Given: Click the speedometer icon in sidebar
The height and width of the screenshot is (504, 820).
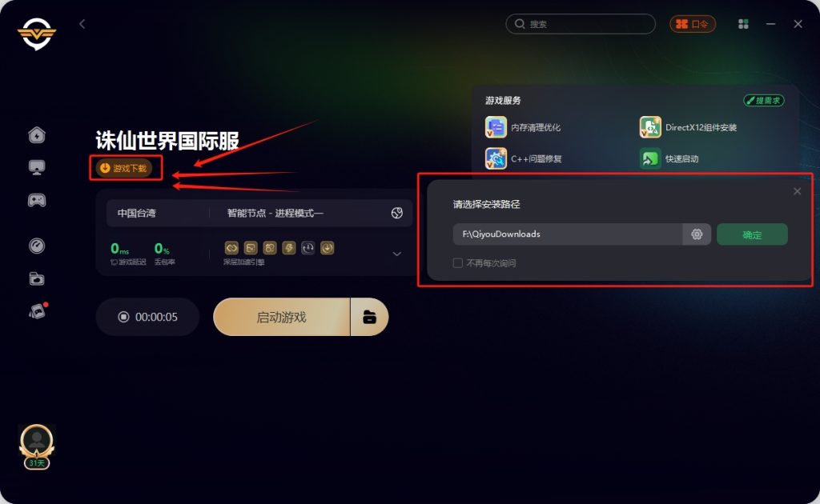Looking at the screenshot, I should pos(37,246).
